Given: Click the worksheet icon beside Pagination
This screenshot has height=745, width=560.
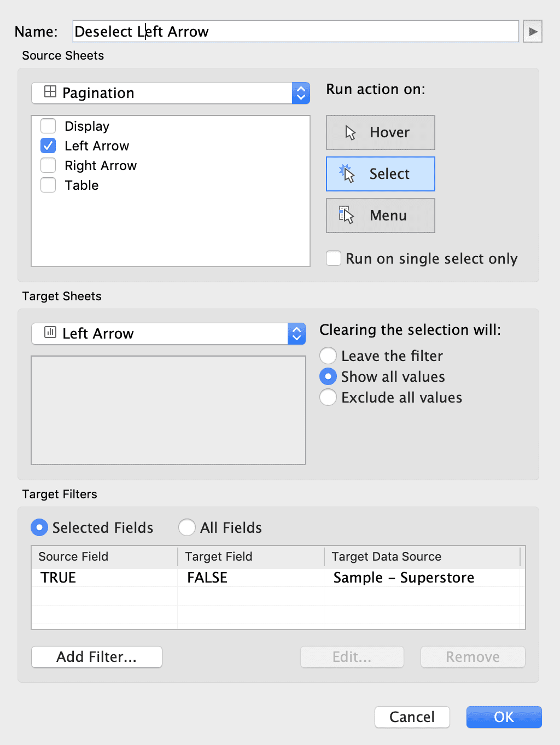Looking at the screenshot, I should [48, 92].
